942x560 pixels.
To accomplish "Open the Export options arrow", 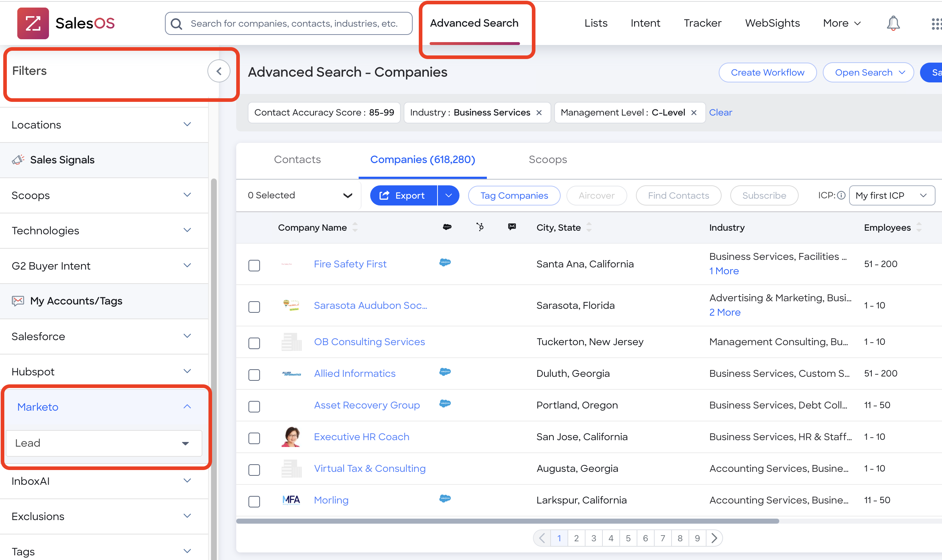I will (x=449, y=195).
